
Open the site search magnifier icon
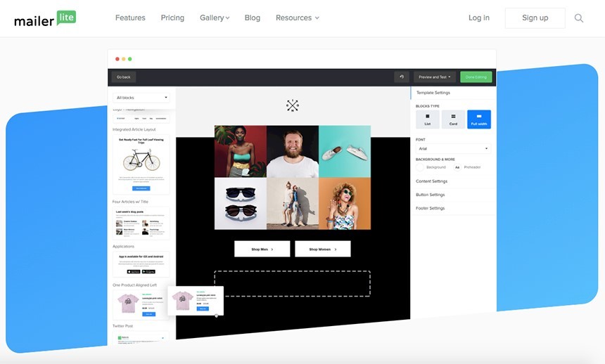[x=579, y=18]
